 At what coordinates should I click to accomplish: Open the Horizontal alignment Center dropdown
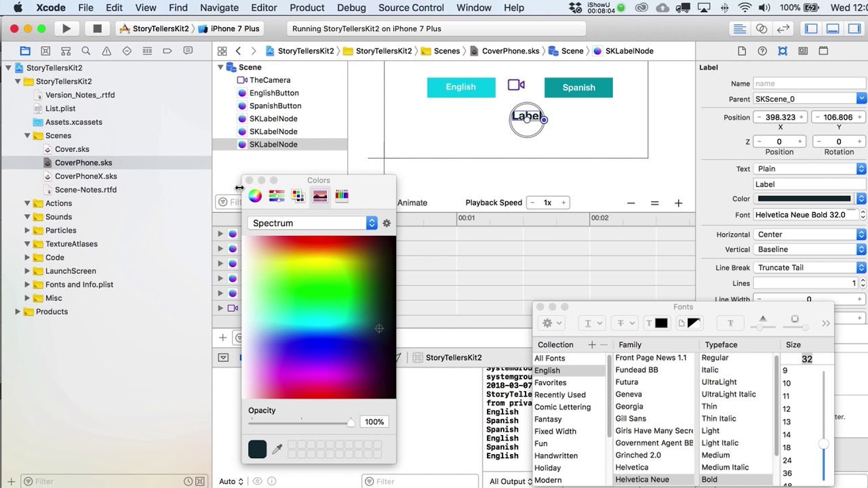(x=810, y=235)
